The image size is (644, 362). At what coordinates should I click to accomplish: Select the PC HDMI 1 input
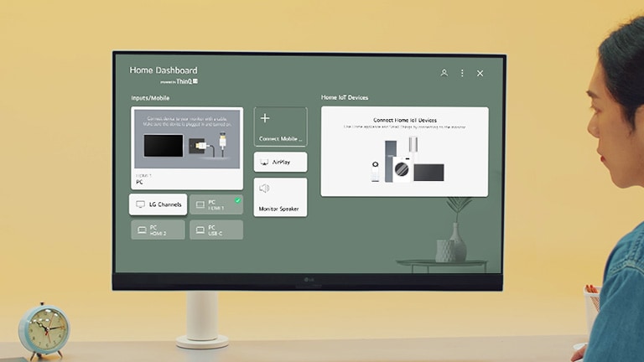point(216,204)
